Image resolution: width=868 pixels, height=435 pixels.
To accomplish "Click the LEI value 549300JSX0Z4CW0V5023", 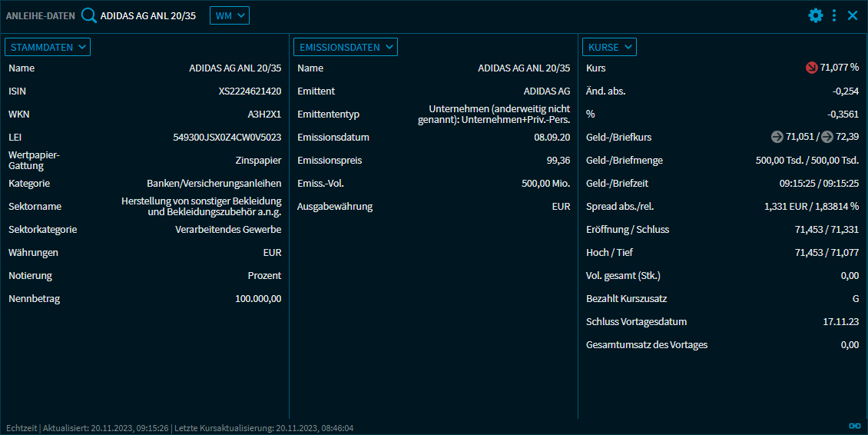I will [227, 138].
